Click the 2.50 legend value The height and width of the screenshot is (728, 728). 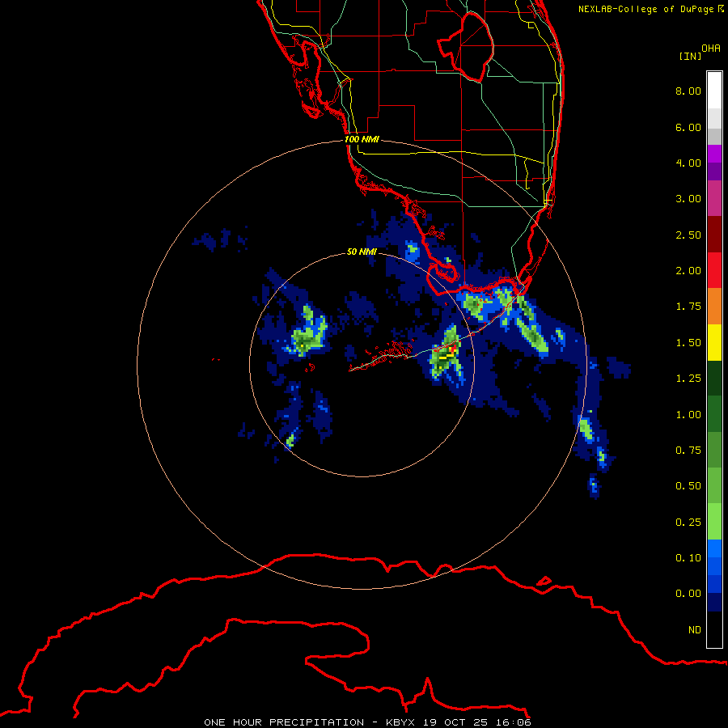click(688, 235)
